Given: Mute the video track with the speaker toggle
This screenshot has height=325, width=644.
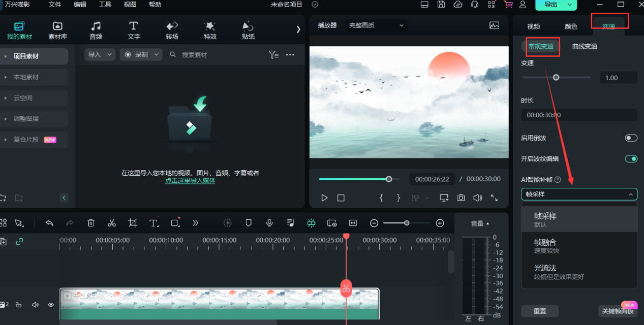Looking at the screenshot, I should 35,305.
